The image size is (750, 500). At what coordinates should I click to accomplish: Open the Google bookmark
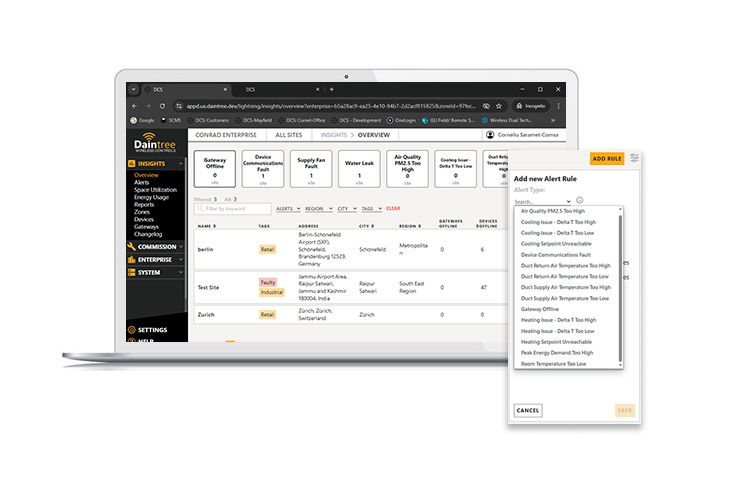point(143,121)
